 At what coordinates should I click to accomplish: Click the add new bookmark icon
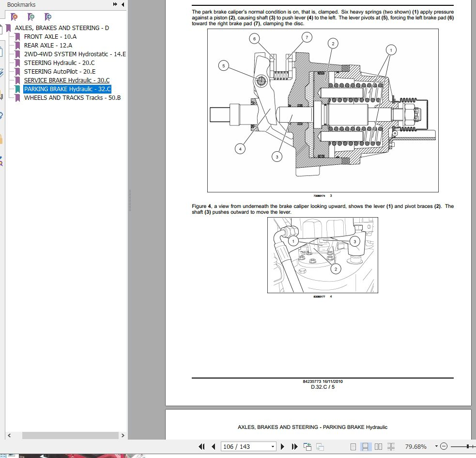point(31,16)
